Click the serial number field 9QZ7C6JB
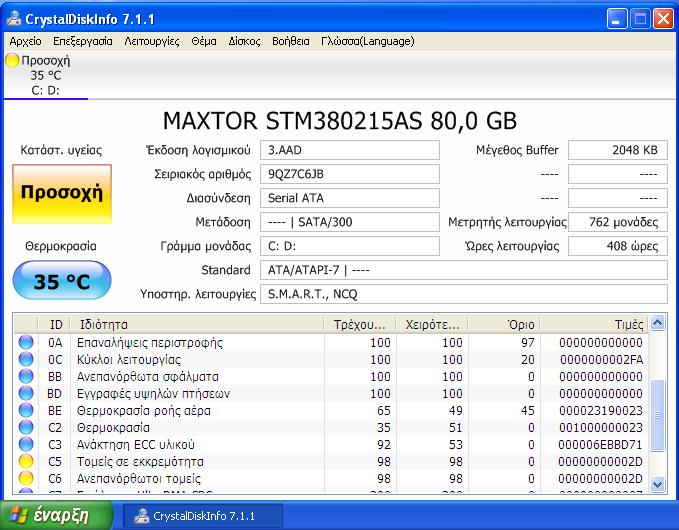 (351, 174)
